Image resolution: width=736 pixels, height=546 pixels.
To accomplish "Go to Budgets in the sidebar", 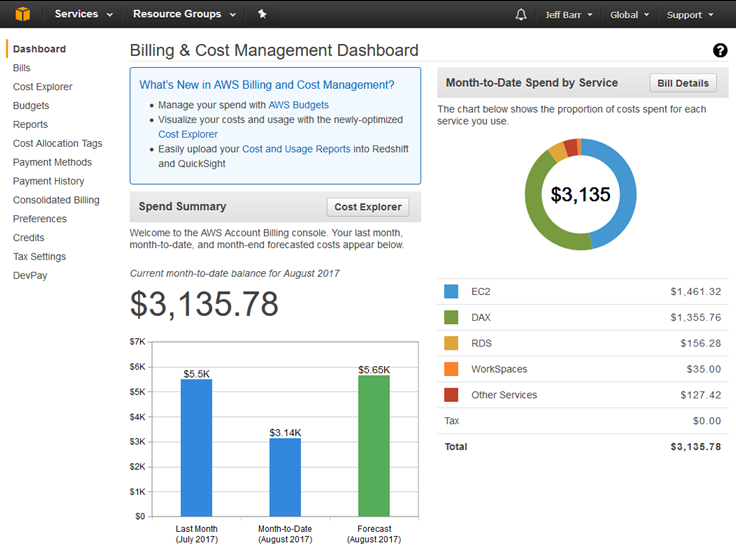I will coord(30,106).
